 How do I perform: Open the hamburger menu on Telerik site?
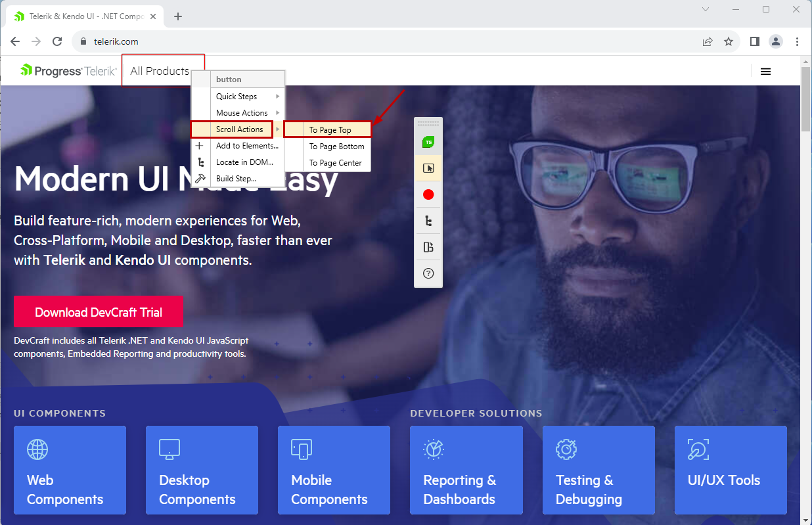point(765,72)
